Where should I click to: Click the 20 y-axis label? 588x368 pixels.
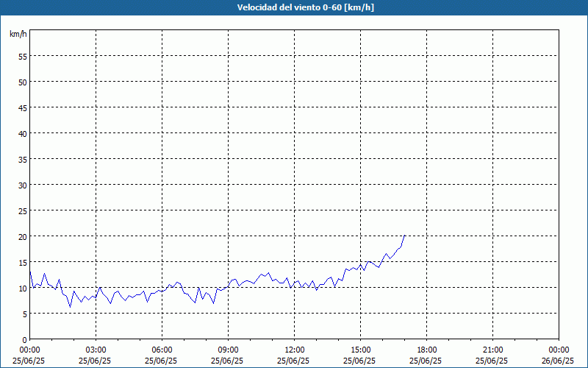[x=23, y=236]
